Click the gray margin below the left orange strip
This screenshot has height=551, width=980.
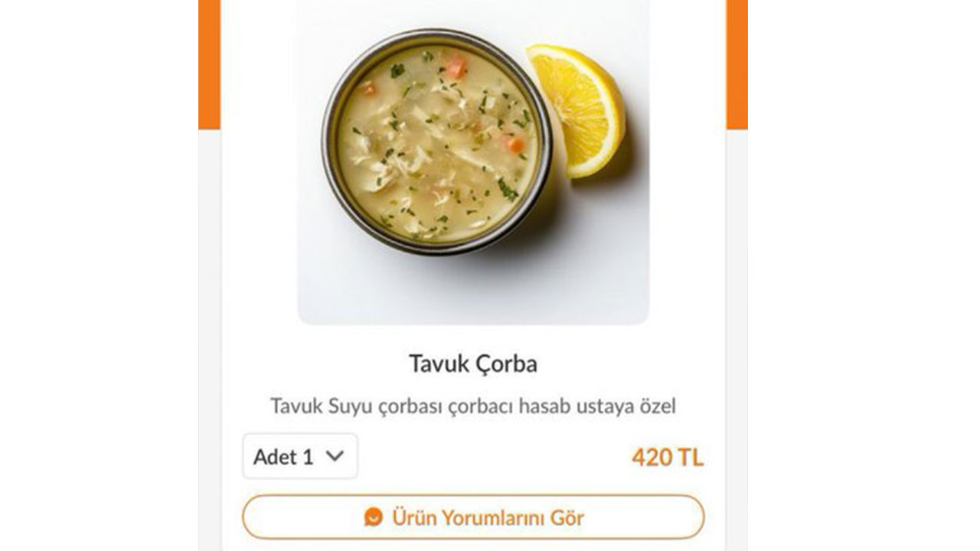(x=209, y=337)
